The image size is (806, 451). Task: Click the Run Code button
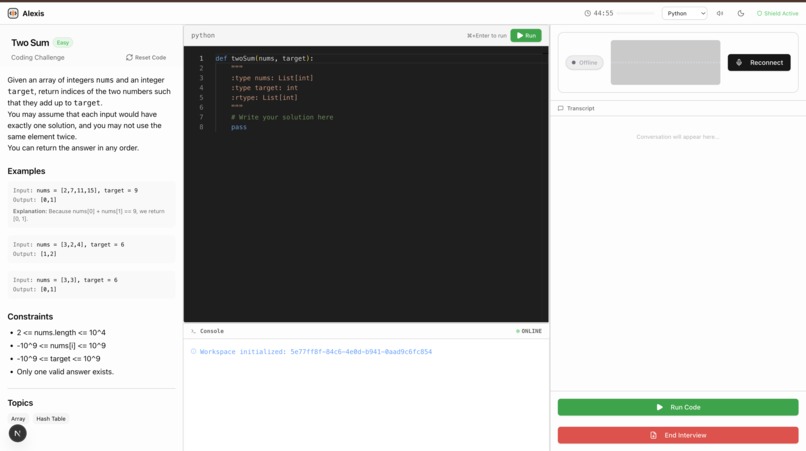(678, 407)
